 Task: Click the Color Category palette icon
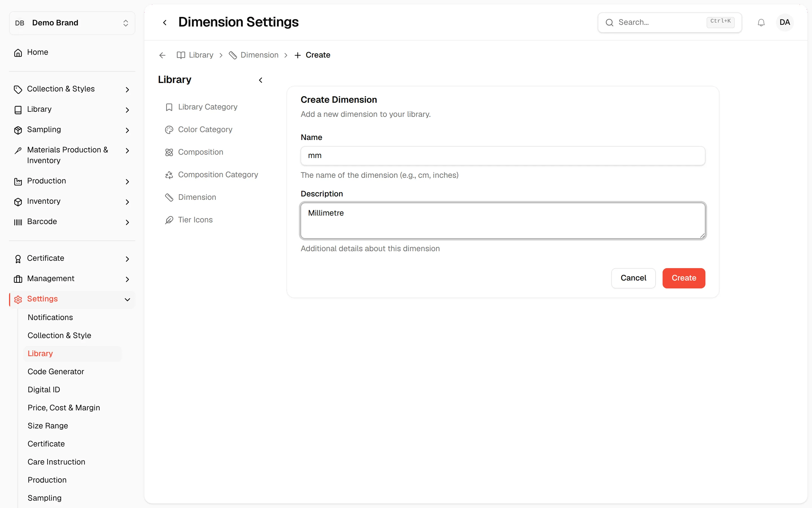(169, 130)
